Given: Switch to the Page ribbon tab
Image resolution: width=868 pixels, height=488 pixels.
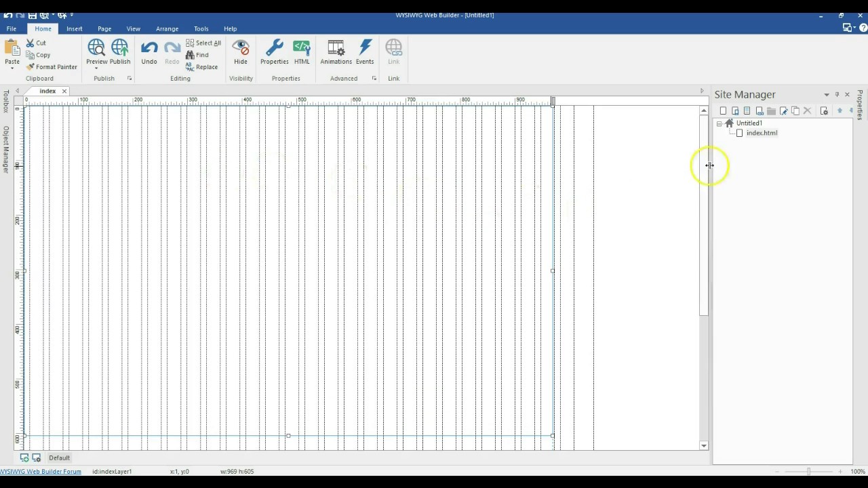Looking at the screenshot, I should point(104,28).
